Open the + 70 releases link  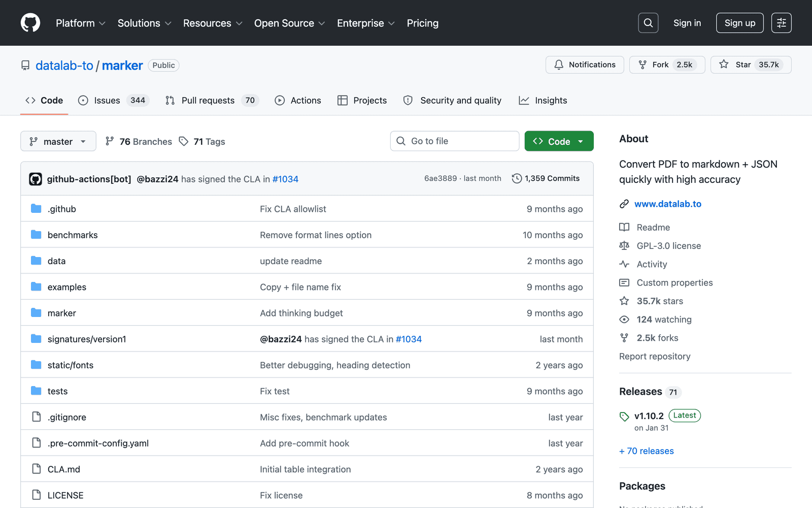click(647, 451)
